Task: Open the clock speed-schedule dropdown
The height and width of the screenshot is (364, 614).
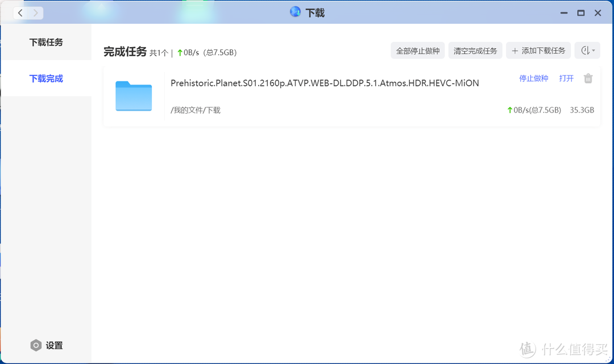Action: [x=587, y=51]
